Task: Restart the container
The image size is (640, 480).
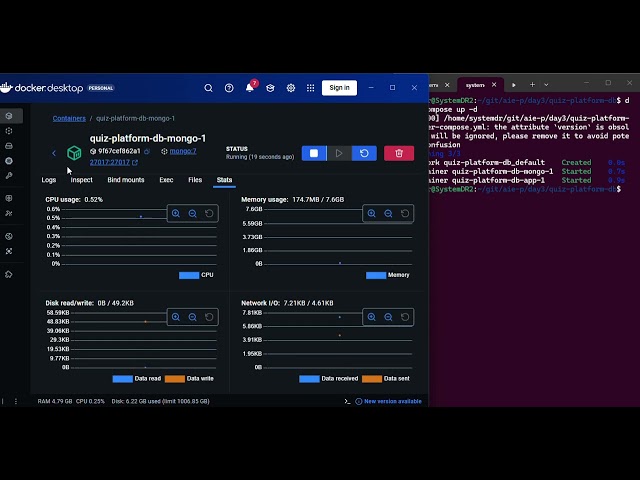Action: click(364, 153)
